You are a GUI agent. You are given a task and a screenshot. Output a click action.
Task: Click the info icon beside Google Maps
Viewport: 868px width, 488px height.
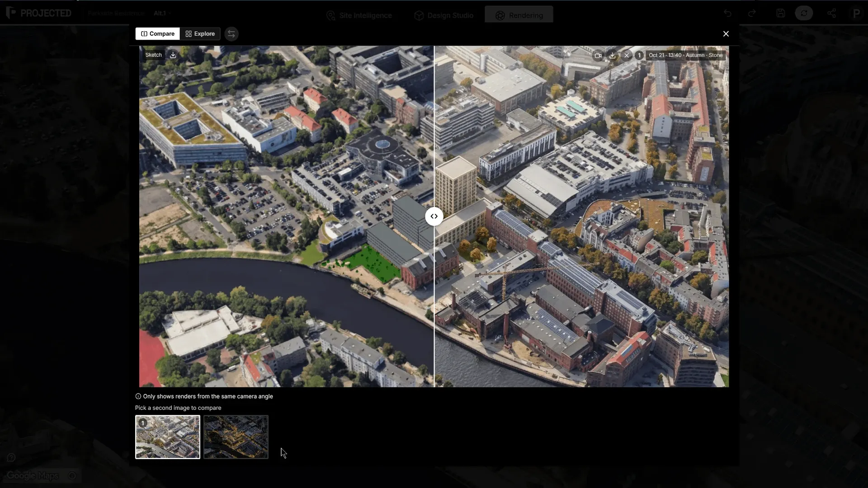(x=72, y=476)
